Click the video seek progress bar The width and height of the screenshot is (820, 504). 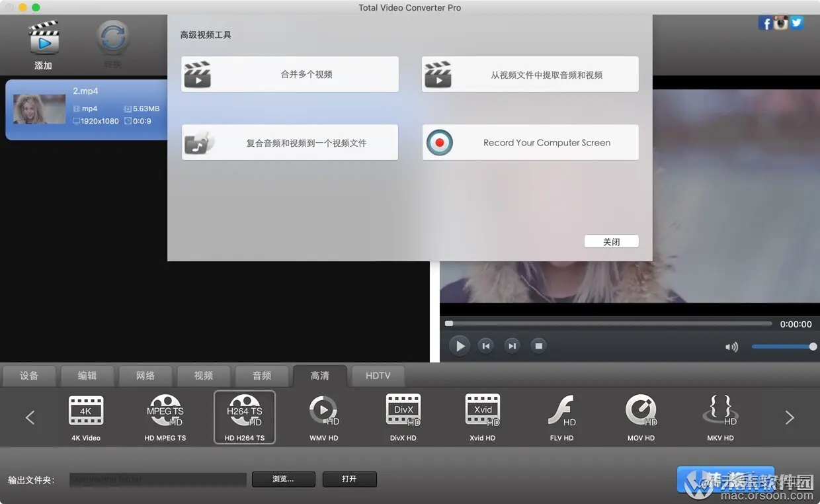coord(608,323)
